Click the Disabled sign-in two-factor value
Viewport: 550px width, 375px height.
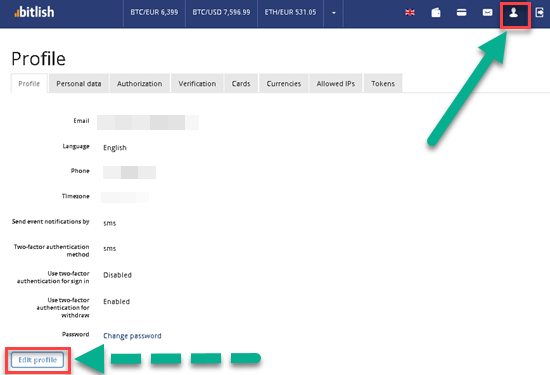(118, 275)
